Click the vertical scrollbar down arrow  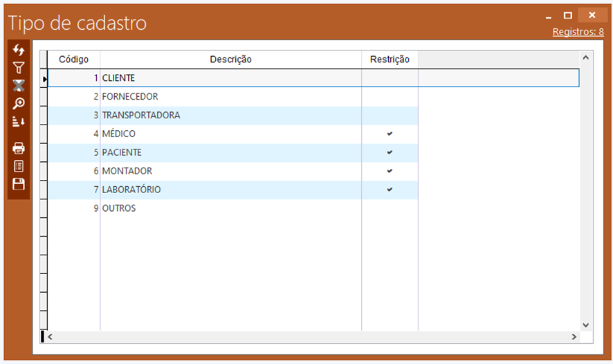pyautogui.click(x=585, y=324)
